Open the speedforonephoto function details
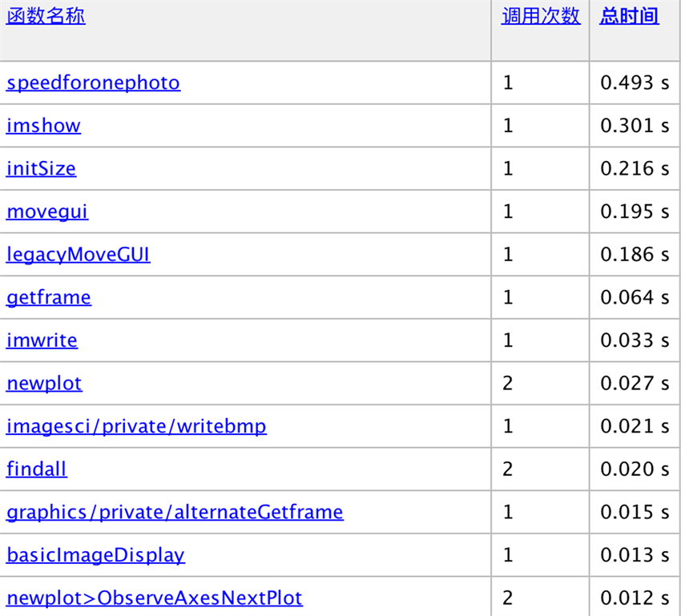 coord(93,83)
